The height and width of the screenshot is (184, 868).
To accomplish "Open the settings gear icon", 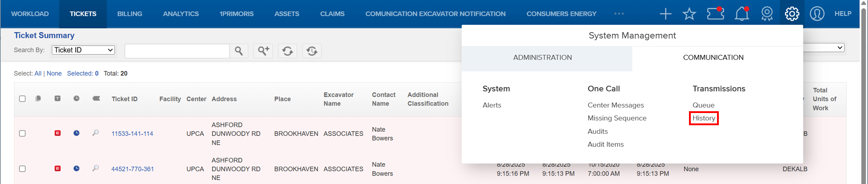I will click(792, 14).
